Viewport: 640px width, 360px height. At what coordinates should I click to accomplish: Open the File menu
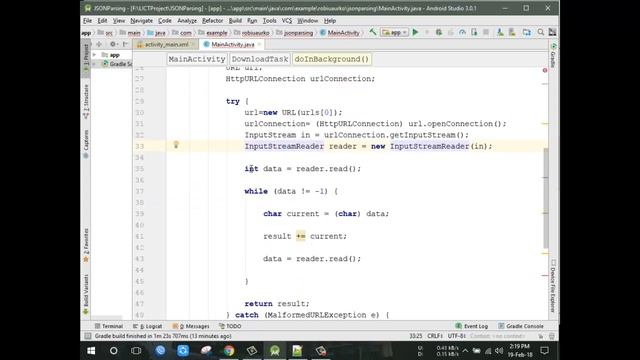pos(87,20)
